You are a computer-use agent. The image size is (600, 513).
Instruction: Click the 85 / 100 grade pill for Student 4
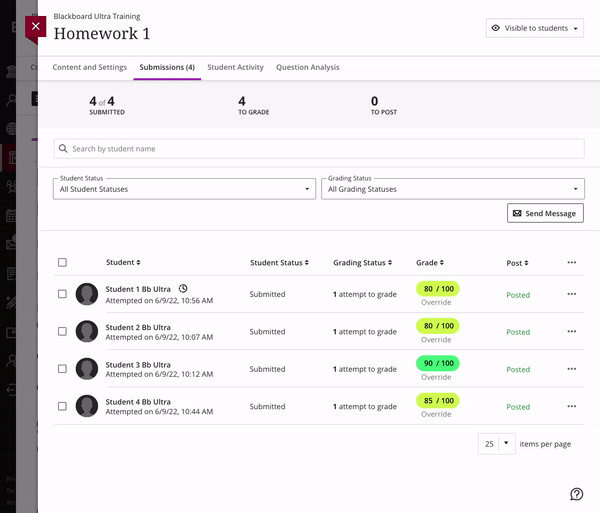pos(438,401)
